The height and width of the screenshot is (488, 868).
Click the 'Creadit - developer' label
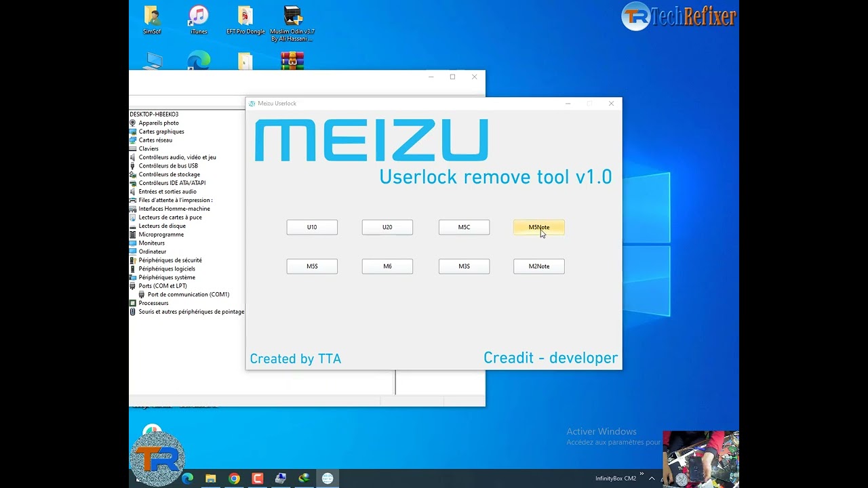(551, 358)
